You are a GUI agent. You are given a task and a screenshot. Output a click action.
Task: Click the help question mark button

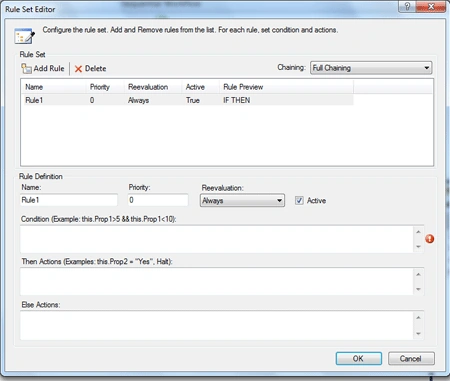[407, 7]
